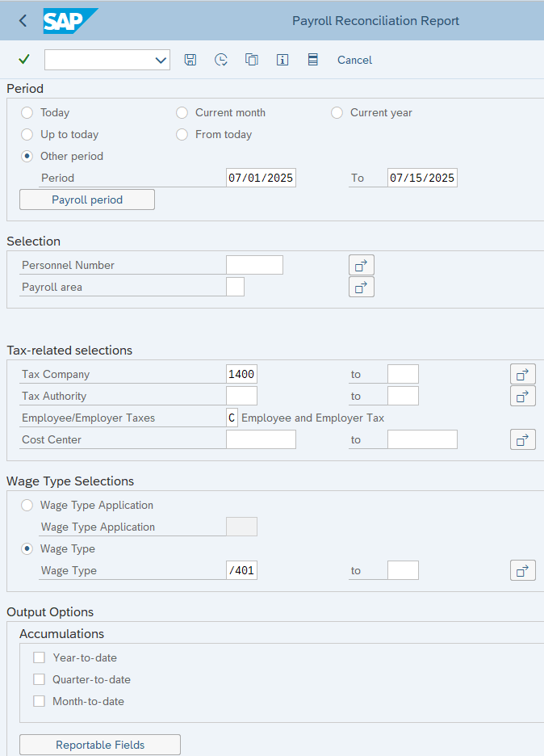Click the Tax Authority input field

click(x=241, y=396)
